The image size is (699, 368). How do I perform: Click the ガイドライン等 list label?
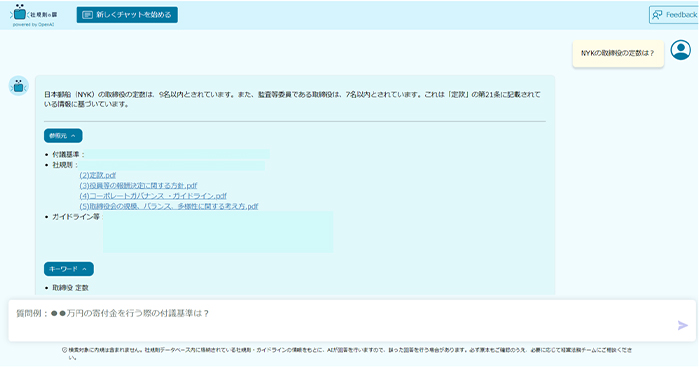(x=77, y=216)
